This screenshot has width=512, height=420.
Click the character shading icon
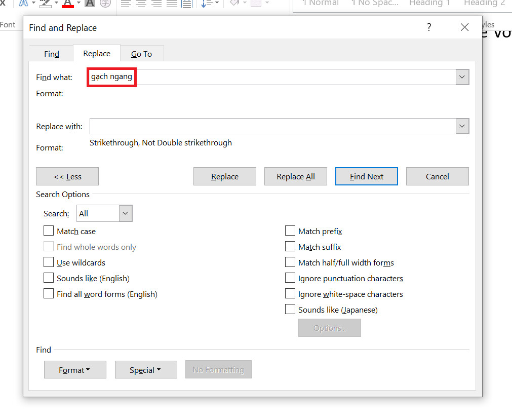tap(90, 4)
